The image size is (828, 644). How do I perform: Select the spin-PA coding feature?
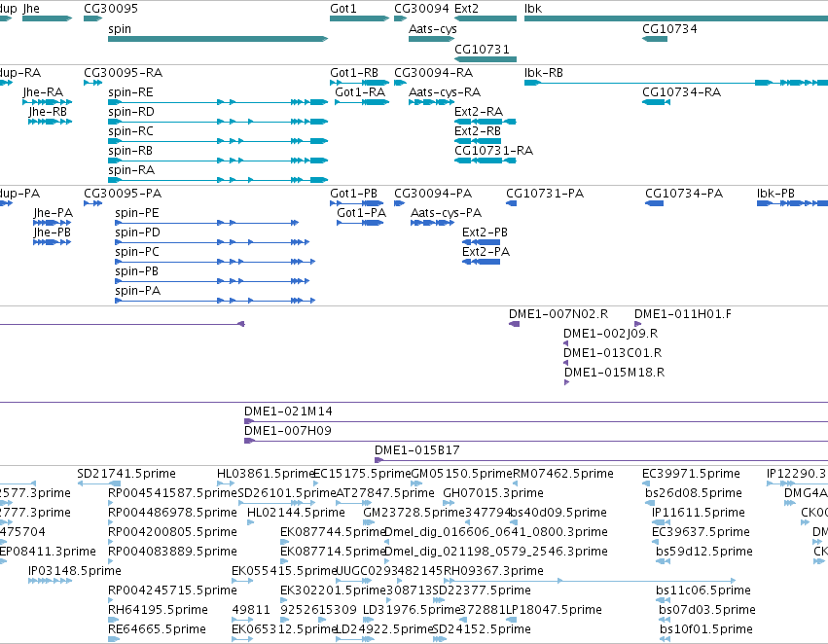[x=215, y=301]
